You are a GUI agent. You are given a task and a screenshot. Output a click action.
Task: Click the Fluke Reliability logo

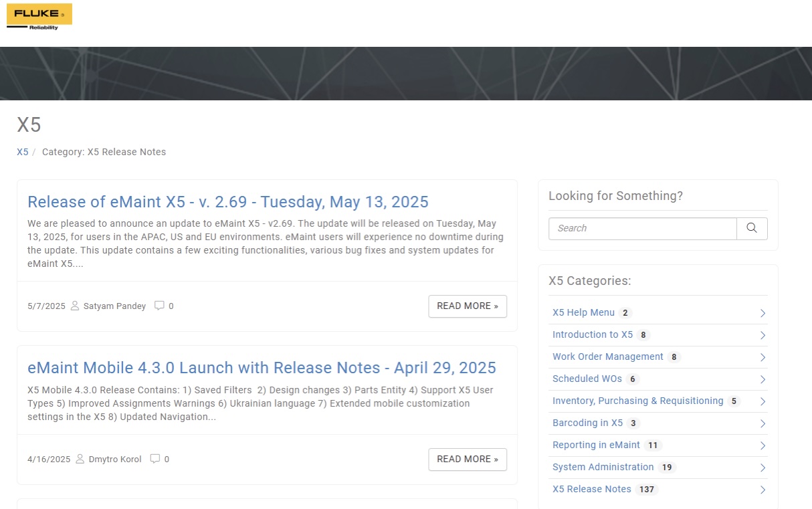pos(39,17)
